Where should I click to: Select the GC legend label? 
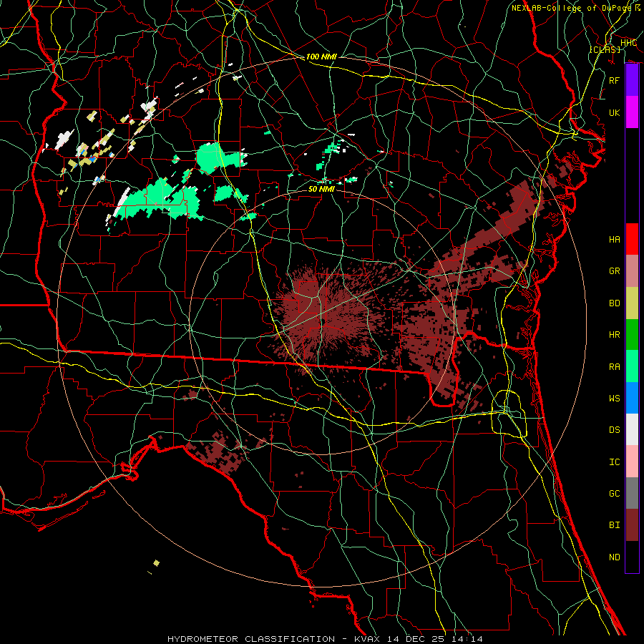coord(615,494)
